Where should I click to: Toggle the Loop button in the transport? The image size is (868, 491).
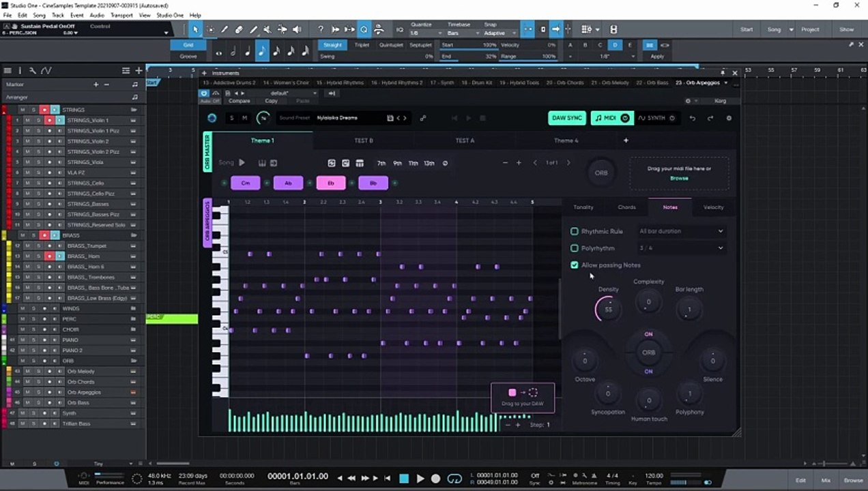tap(454, 479)
